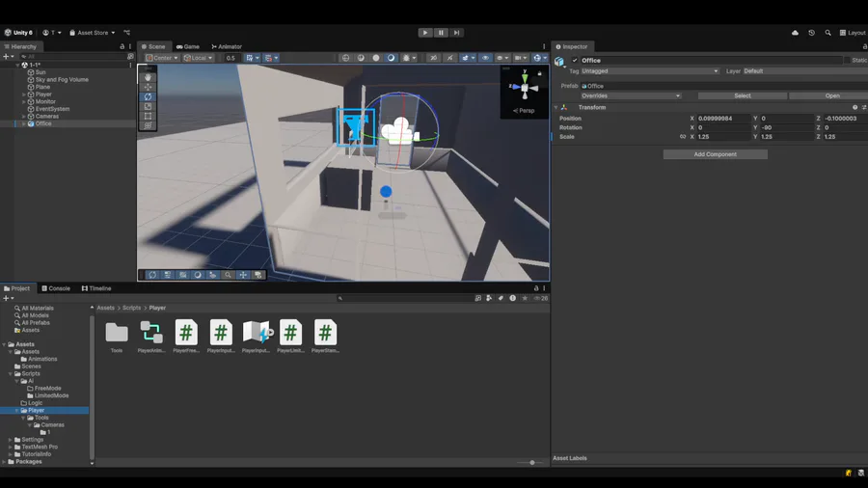Search by label in the Project panel
868x488 pixels.
501,298
